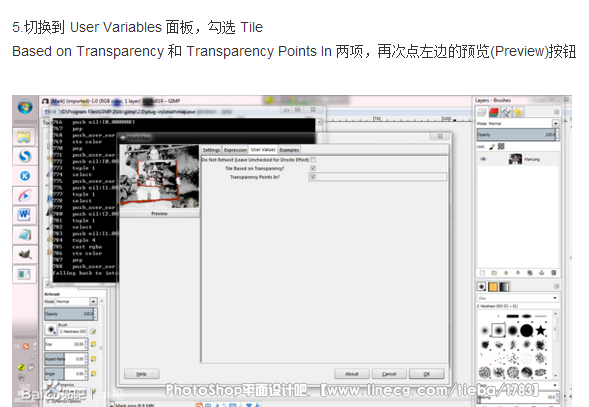Viewport: 589px width, 407px height.
Task: Select the large hard round black brush
Action: pyautogui.click(x=527, y=330)
